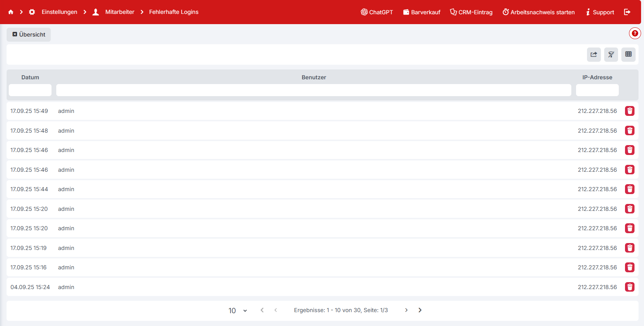Open the page size dropdown showing 10
Image resolution: width=644 pixels, height=326 pixels.
[x=237, y=310]
